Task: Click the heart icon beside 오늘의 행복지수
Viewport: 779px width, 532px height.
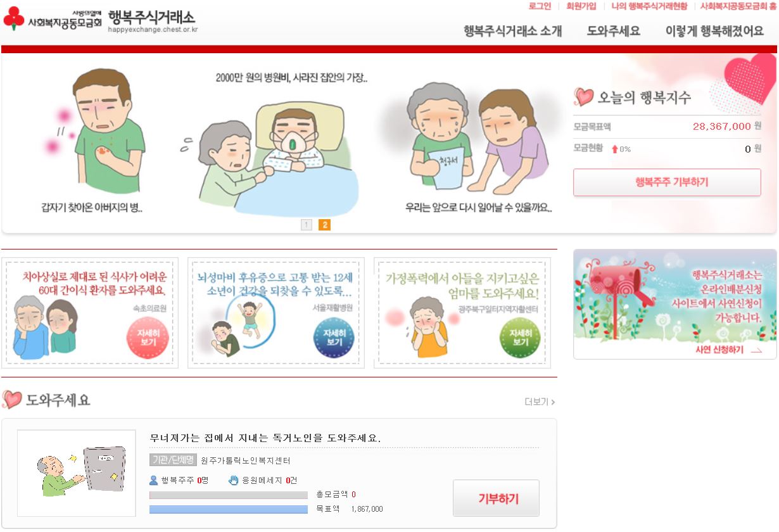Action: click(x=583, y=97)
